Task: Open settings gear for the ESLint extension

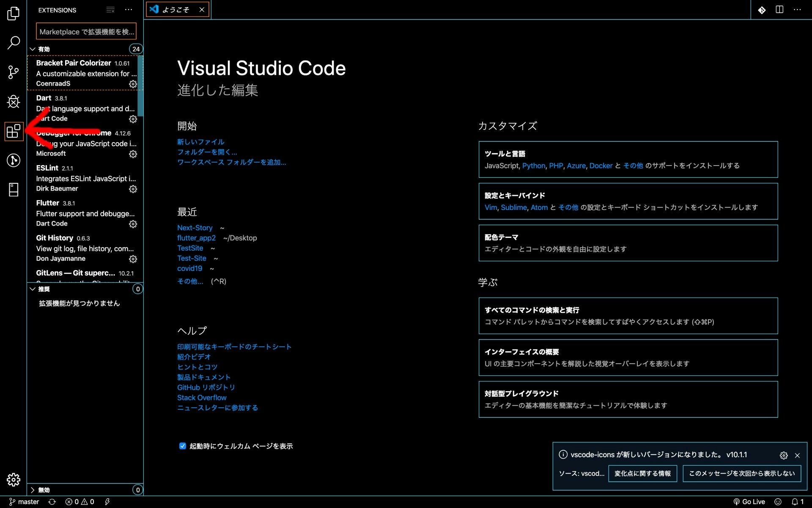Action: (x=133, y=189)
